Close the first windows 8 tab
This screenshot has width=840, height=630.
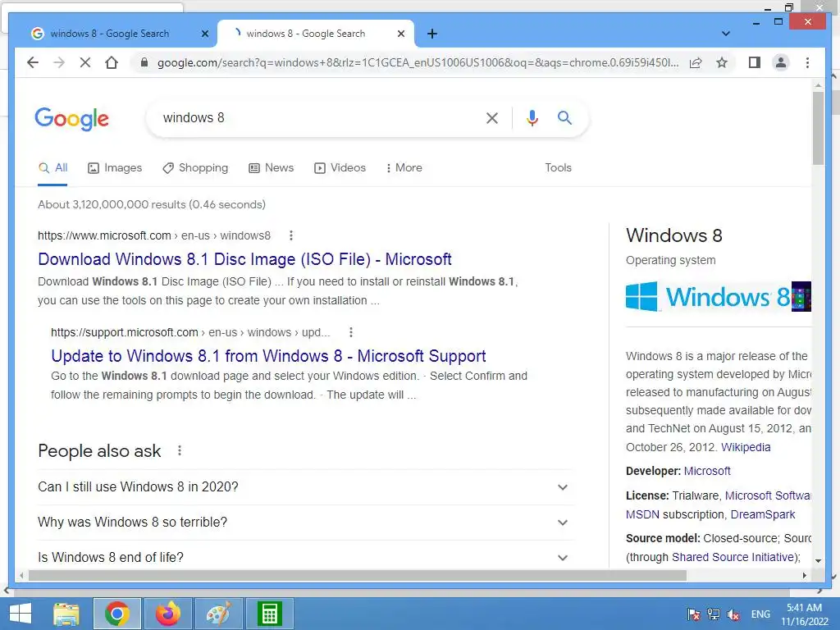pyautogui.click(x=204, y=34)
